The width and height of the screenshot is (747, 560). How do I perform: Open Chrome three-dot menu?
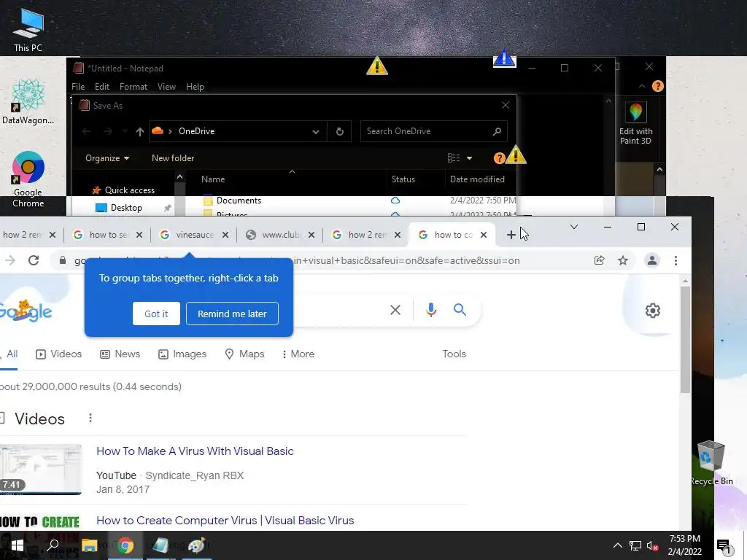tap(676, 260)
